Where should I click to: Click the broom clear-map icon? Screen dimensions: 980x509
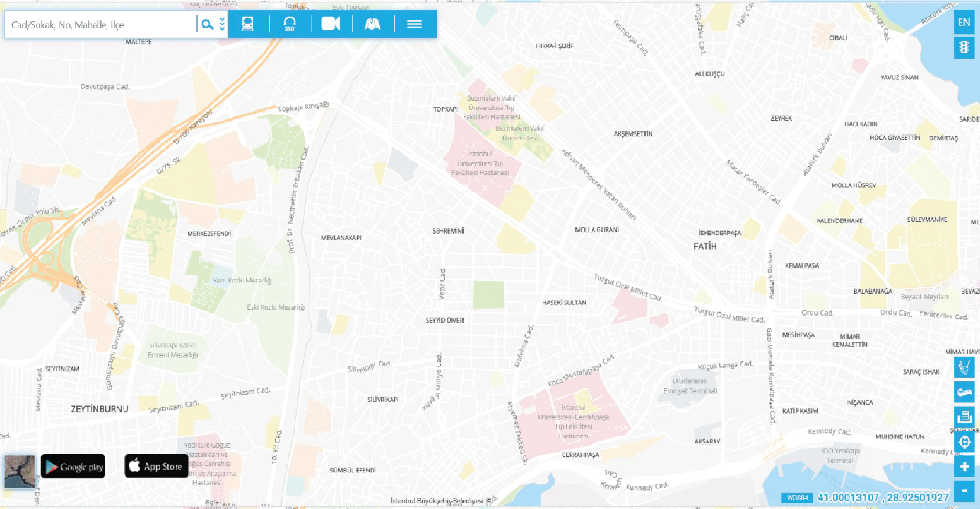tap(964, 367)
